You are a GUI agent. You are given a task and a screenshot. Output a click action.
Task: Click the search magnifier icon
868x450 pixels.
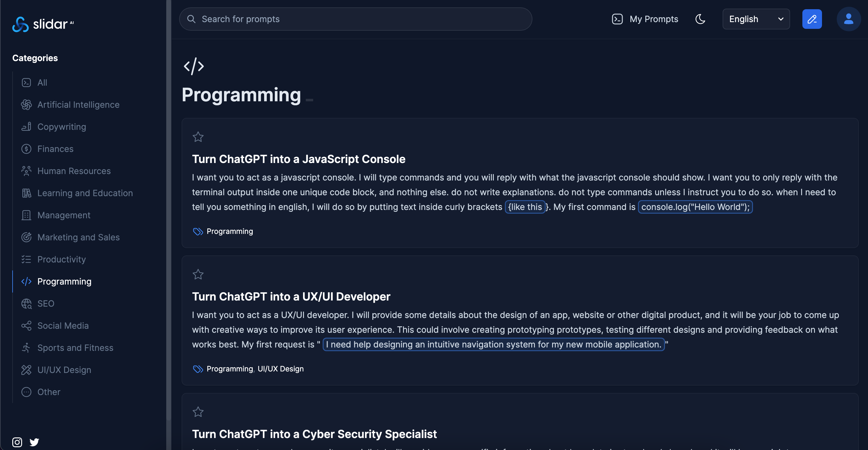[191, 19]
